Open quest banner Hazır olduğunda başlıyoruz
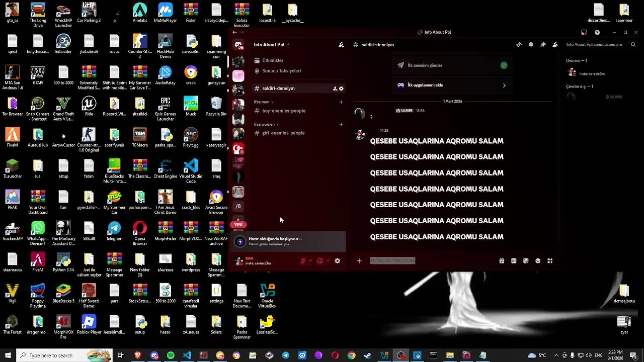This screenshot has height=362, width=644. coord(289,241)
